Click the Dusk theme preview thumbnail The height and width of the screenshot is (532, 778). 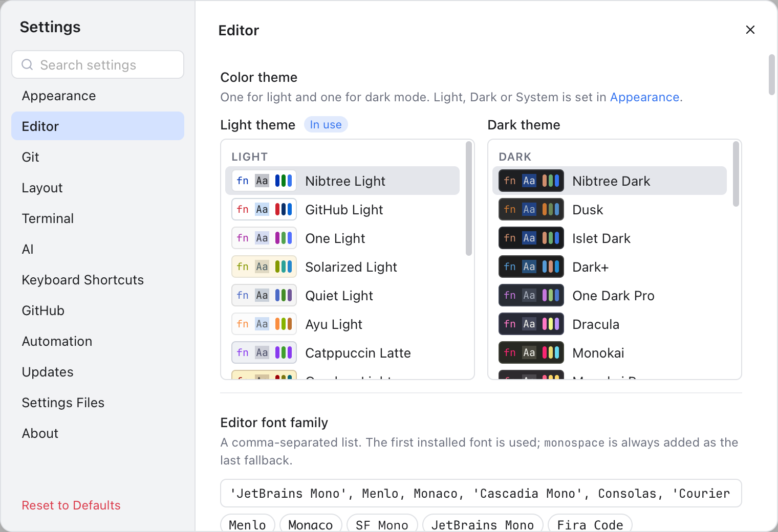(531, 209)
